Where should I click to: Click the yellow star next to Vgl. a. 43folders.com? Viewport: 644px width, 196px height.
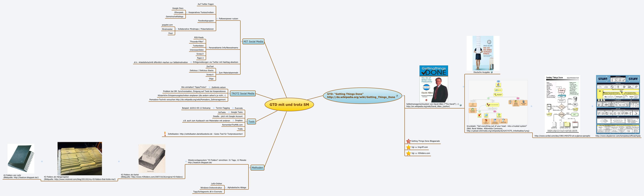point(409,153)
